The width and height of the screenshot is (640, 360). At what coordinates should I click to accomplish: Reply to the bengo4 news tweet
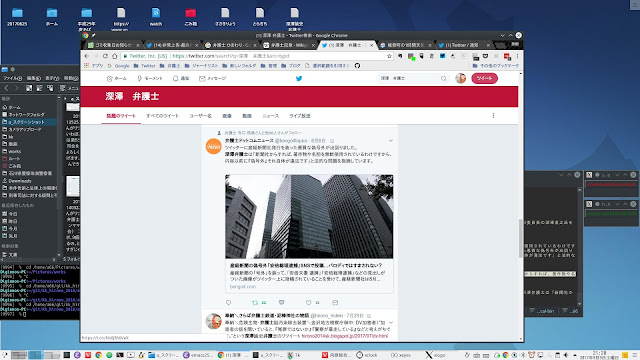pyautogui.click(x=229, y=302)
